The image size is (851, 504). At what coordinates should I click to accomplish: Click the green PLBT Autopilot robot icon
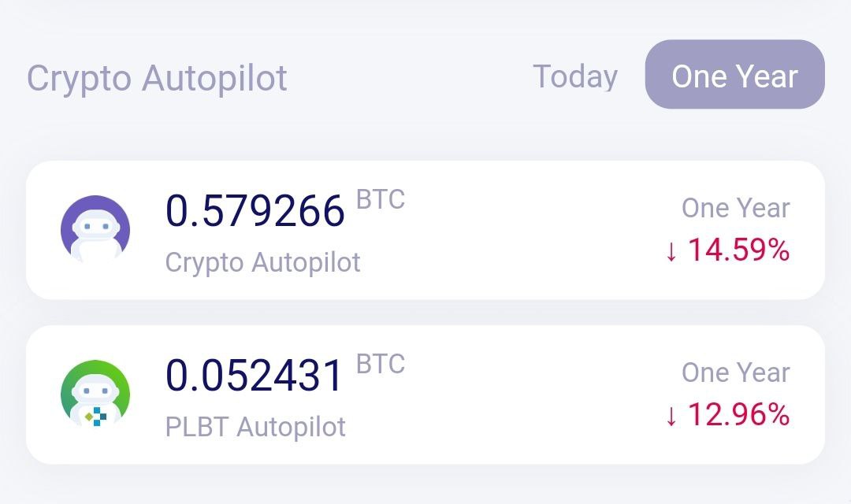[x=95, y=395]
